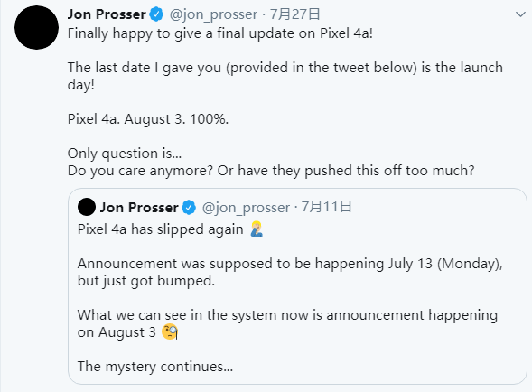Click the 'Only question is...' line
The image size is (532, 392).
(x=125, y=154)
